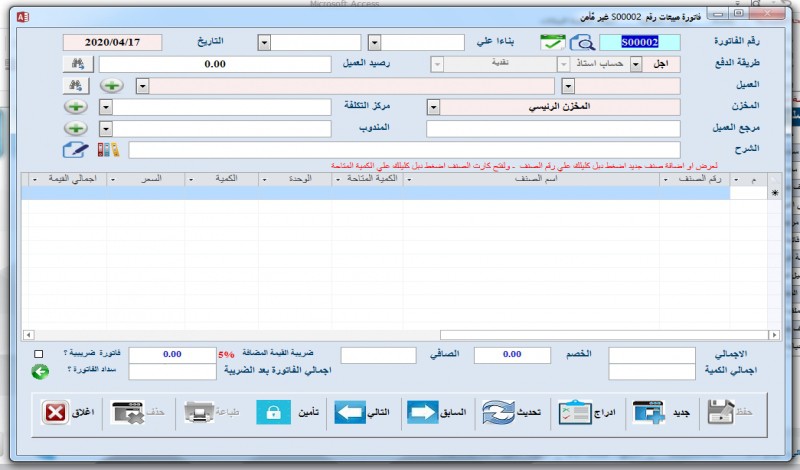This screenshot has height=470, width=800.
Task: Go to Next (التالي) record arrow
Action: (x=350, y=412)
